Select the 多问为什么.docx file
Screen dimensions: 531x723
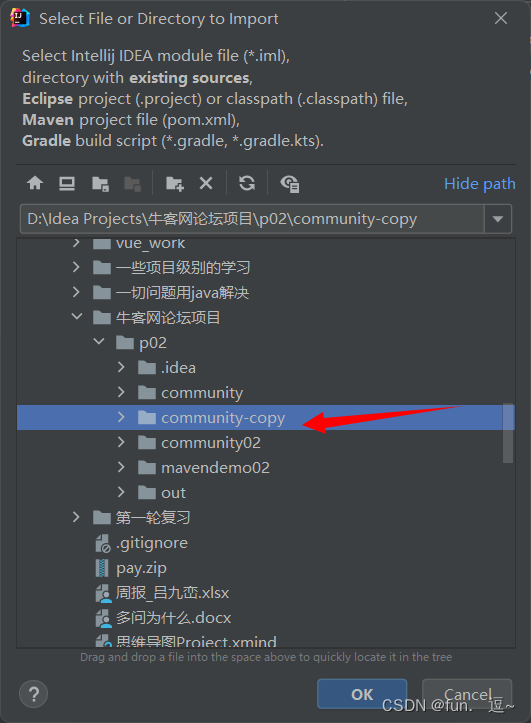coord(266,617)
